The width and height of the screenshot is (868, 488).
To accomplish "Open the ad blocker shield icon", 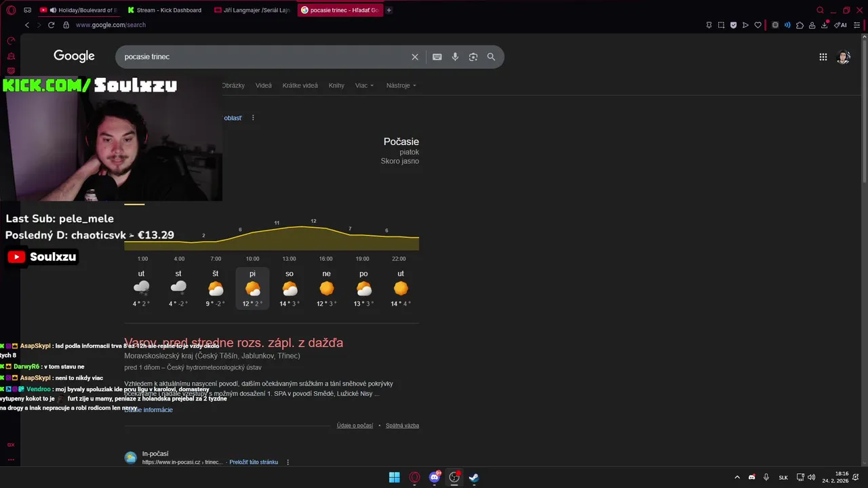I will [x=733, y=25].
